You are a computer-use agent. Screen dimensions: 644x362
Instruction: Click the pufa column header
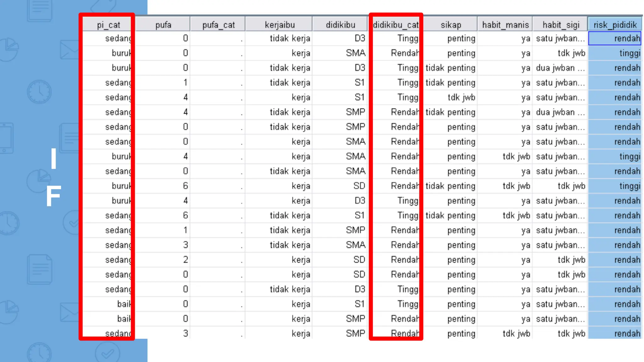click(163, 25)
